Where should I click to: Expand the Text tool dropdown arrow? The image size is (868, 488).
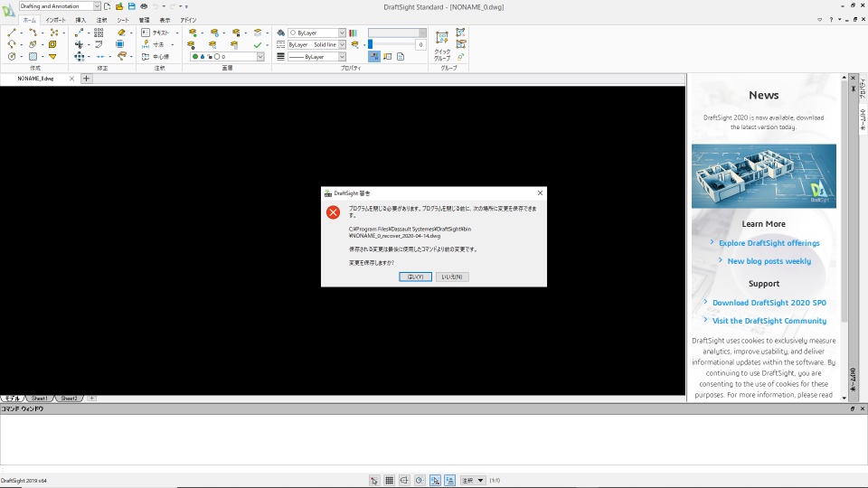point(177,33)
